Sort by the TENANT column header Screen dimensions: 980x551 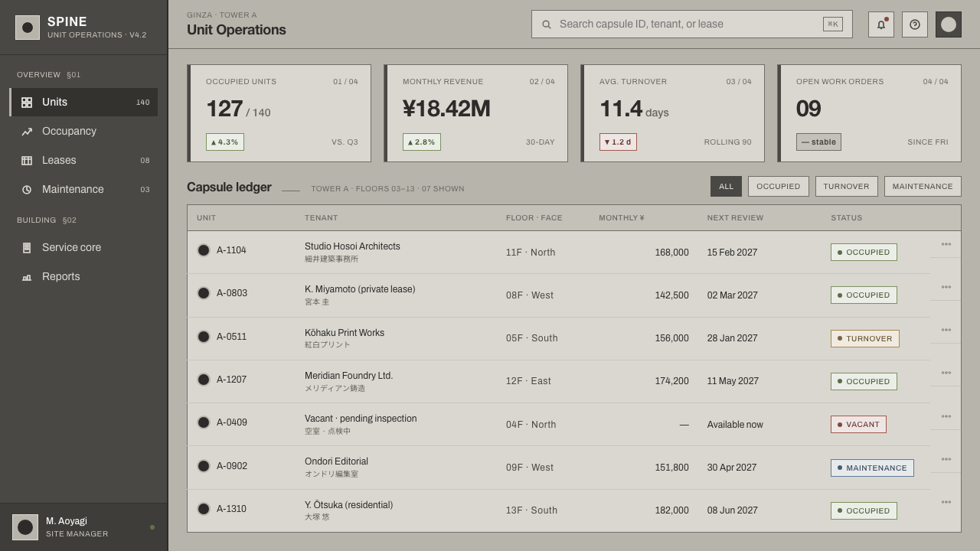(x=322, y=218)
